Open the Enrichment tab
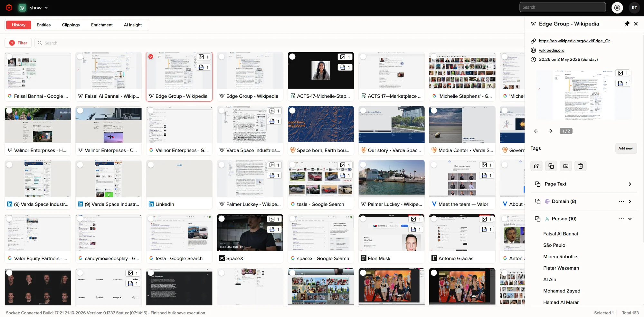Viewport: 644px width, 317px height. (x=102, y=25)
